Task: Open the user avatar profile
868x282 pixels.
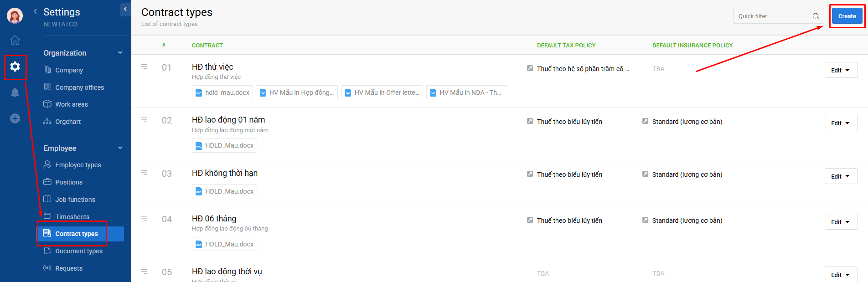Action: pos(15,15)
